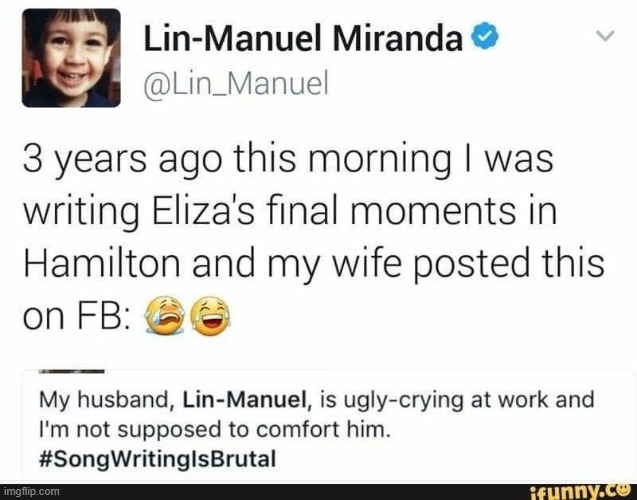The image size is (637, 500).
Task: Click the redacted name bar above quote
Action: tap(72, 371)
